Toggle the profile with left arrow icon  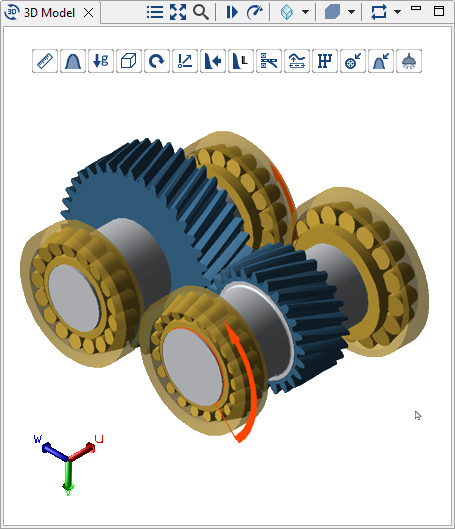(x=213, y=61)
